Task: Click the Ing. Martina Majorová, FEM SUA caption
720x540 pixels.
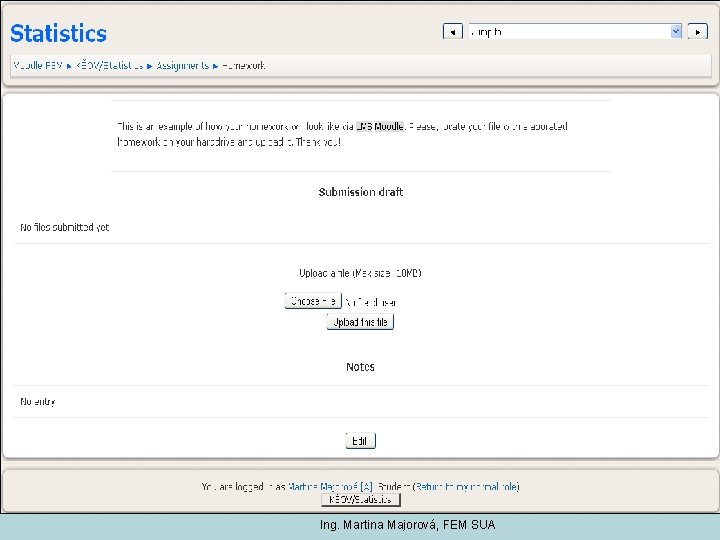Action: [408, 524]
